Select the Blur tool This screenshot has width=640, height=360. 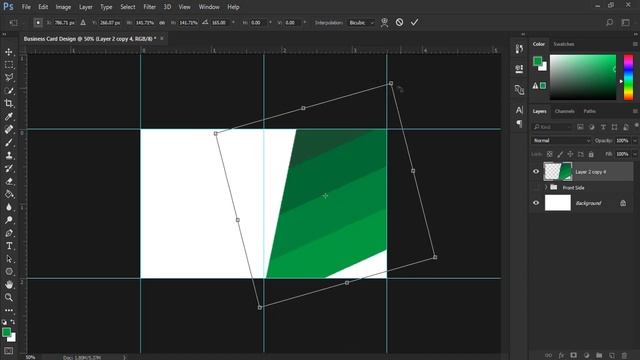point(9,207)
